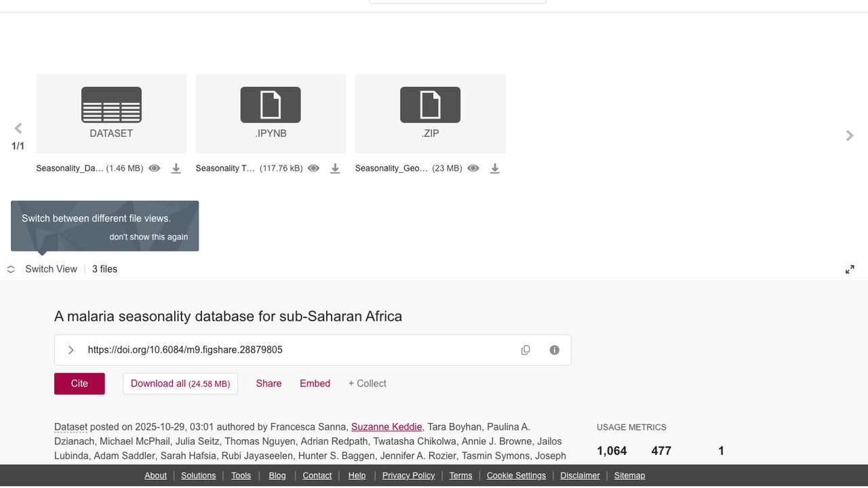Download the Seasonality_Geo… zip file
This screenshot has height=488, width=868.
495,168
